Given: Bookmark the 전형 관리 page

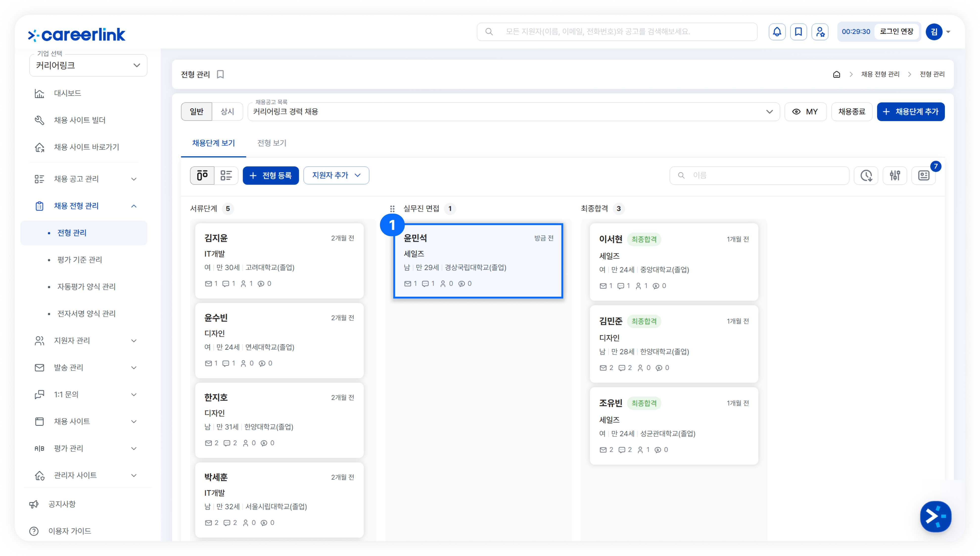Looking at the screenshot, I should (x=220, y=74).
